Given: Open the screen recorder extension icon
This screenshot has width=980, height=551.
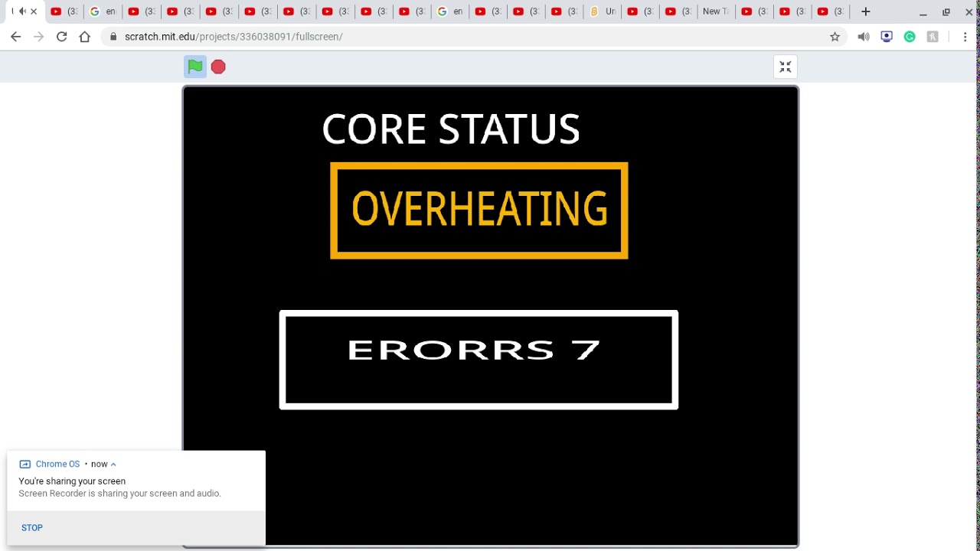Looking at the screenshot, I should (887, 37).
